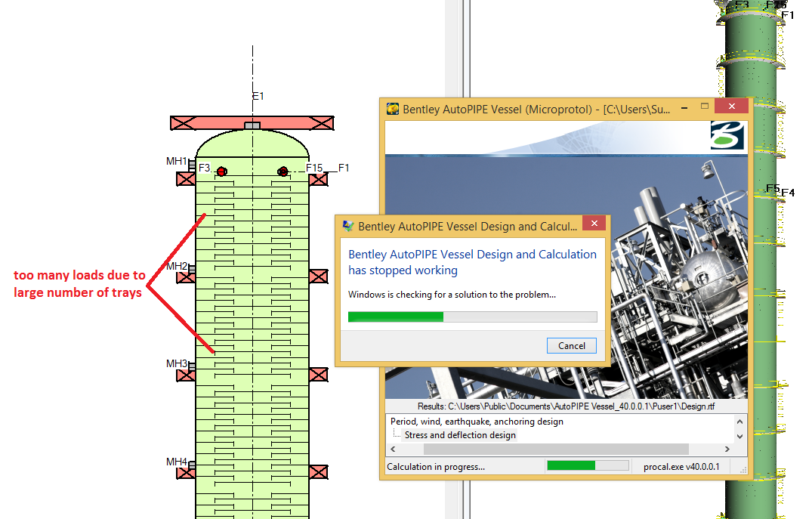The image size is (812, 519).
Task: Click 'Calculation in progress...' status text
Action: [436, 467]
